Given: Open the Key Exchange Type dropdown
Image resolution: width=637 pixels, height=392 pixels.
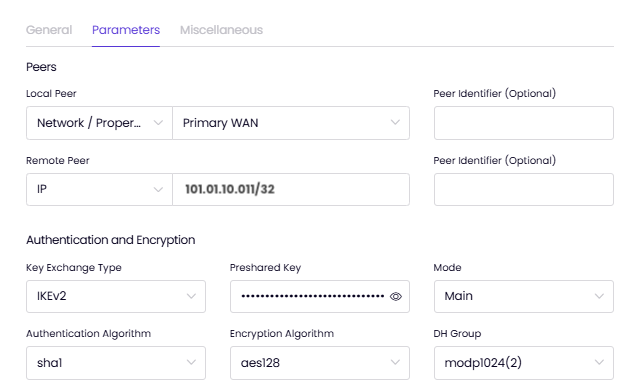Looking at the screenshot, I should tap(116, 296).
